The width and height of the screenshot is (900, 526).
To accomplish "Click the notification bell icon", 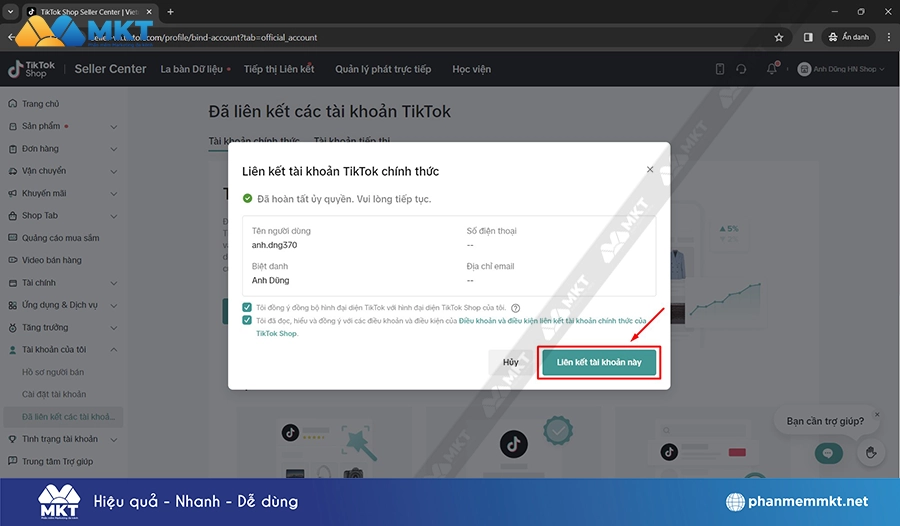I will pos(772,69).
